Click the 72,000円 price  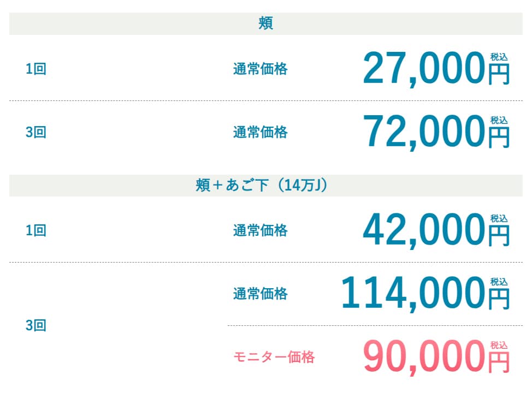pos(436,132)
